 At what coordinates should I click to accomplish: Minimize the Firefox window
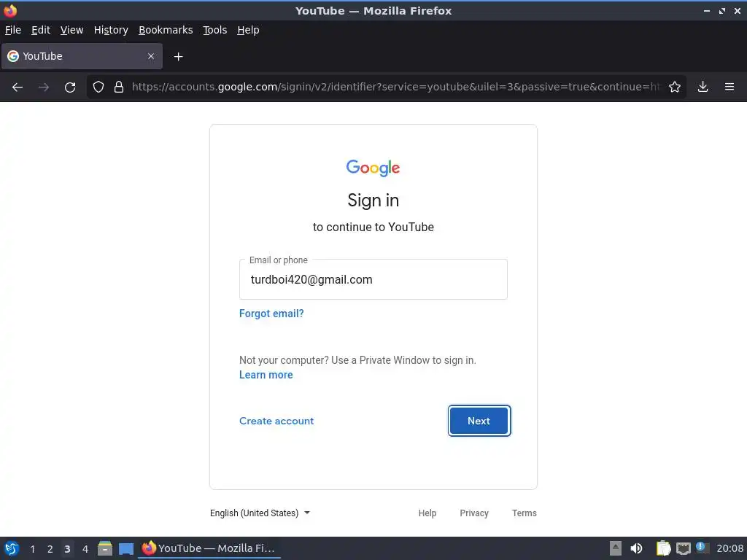(x=707, y=10)
